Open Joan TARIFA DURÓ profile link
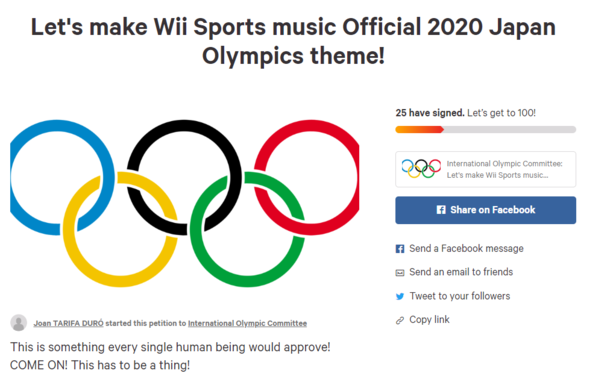Viewport: 610px width, 388px height. point(68,323)
